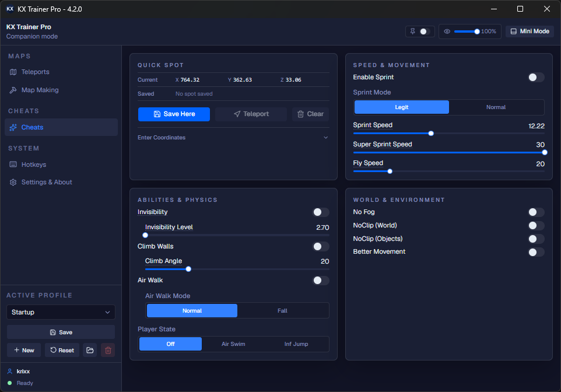The image size is (561, 392).
Task: Click the open profile folder icon
Action: coord(90,350)
